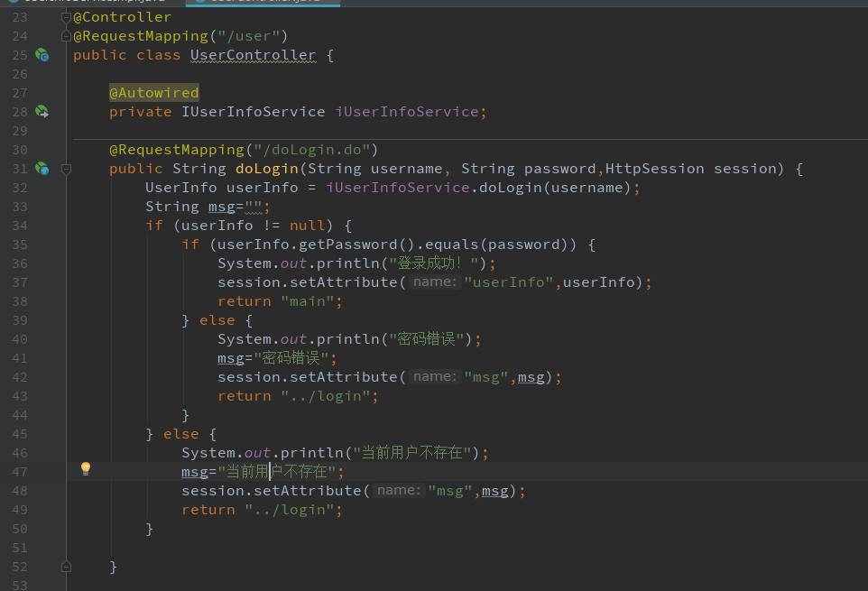Click the "登录成功!" string

coord(434,263)
